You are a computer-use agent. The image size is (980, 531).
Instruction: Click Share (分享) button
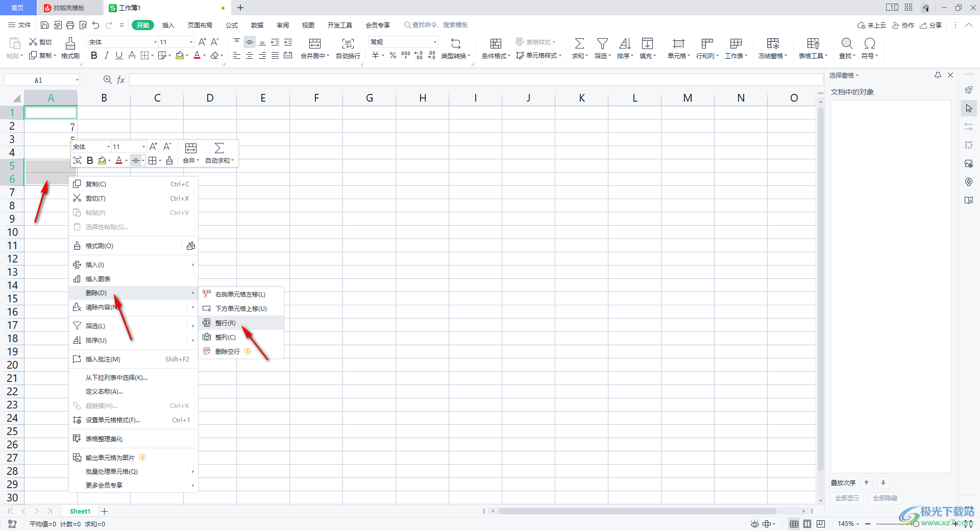click(x=930, y=25)
